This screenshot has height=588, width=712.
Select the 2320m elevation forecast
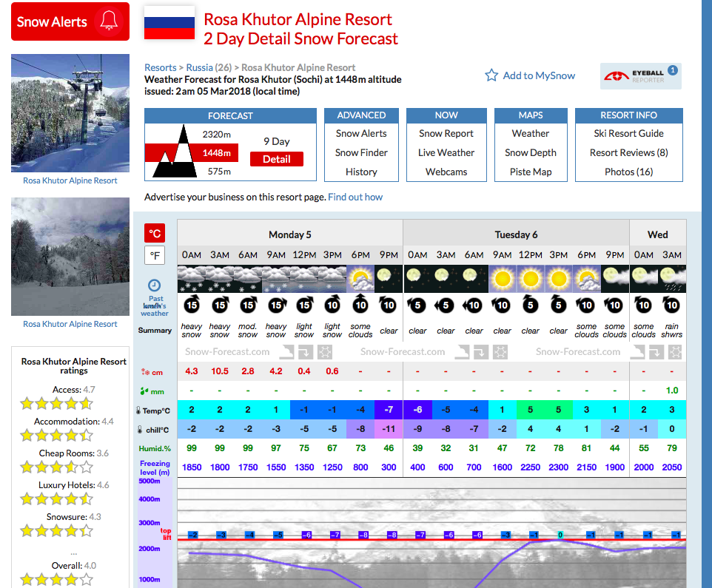click(217, 135)
